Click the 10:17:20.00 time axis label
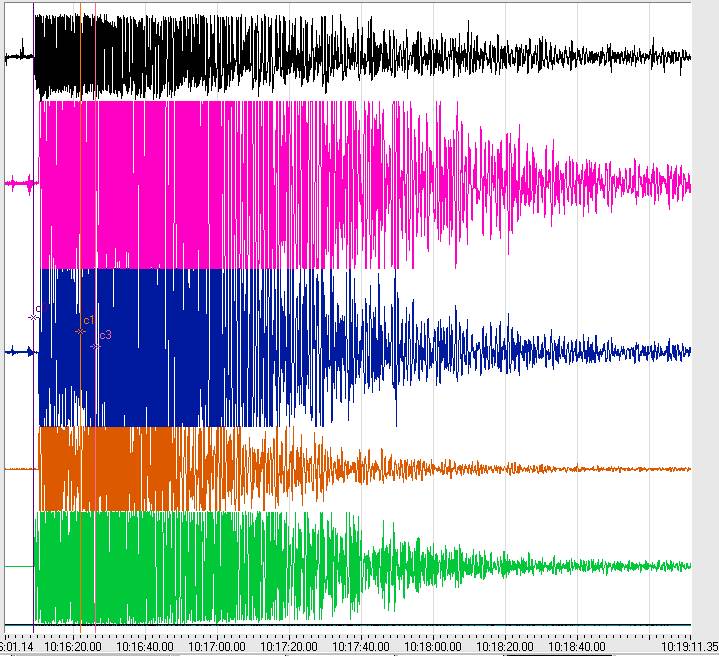The image size is (719, 656). 289,647
